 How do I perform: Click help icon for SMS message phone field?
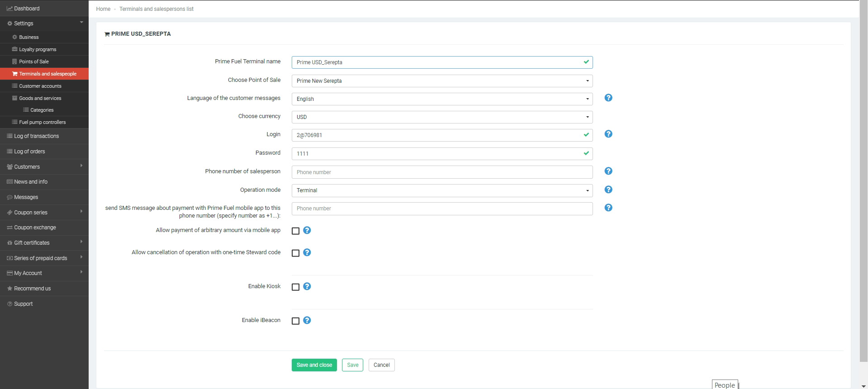coord(608,208)
